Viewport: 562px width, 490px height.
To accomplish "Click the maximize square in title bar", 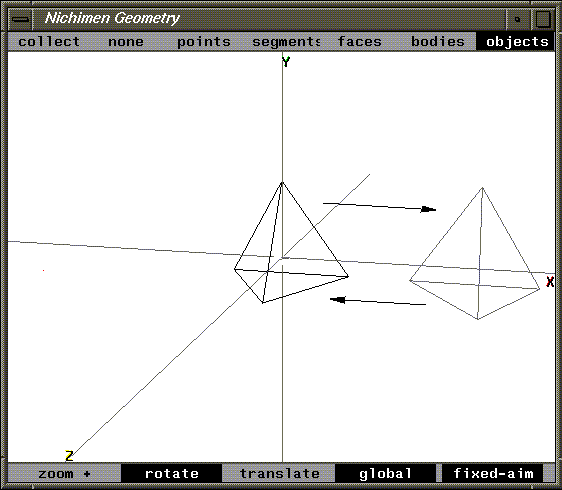I will pos(543,19).
